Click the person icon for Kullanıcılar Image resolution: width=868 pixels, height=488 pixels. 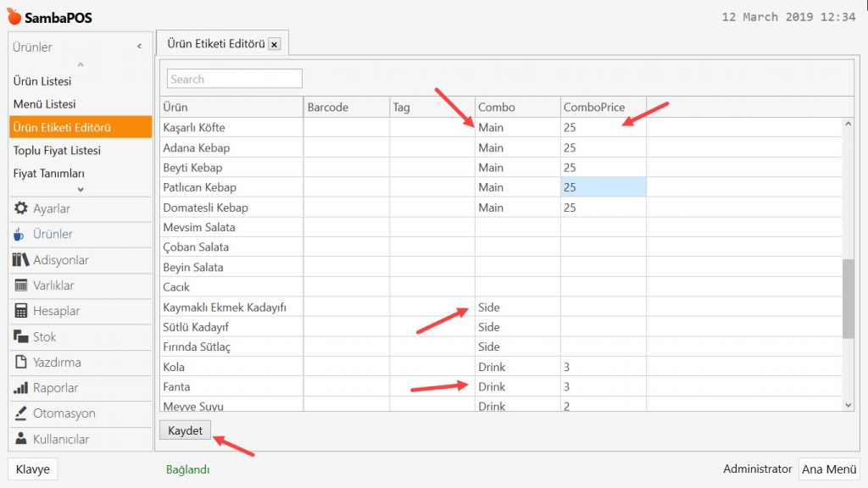[x=21, y=440]
